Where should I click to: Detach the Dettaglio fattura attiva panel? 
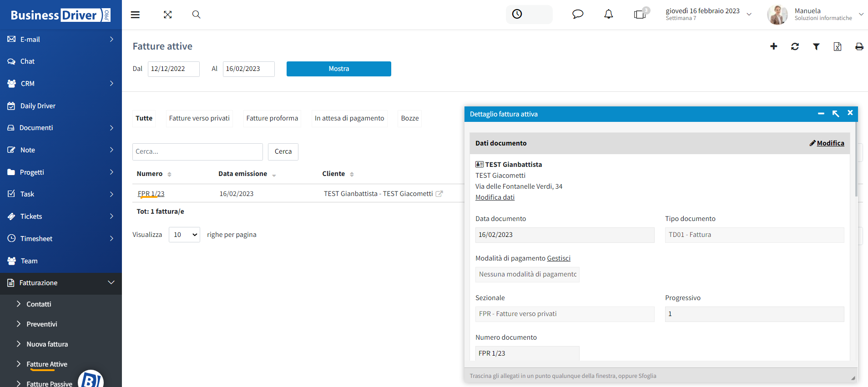[x=836, y=113]
